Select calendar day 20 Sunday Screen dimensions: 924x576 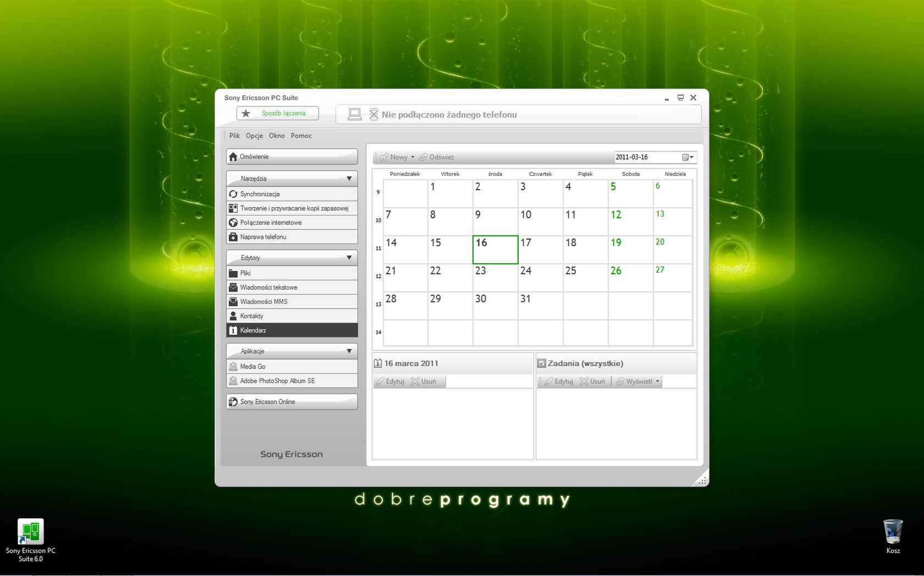point(673,250)
